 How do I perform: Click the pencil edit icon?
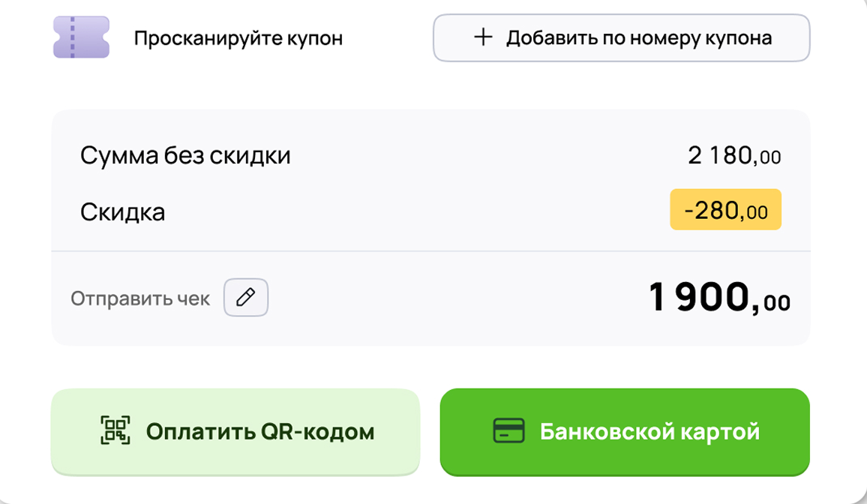[x=246, y=298]
